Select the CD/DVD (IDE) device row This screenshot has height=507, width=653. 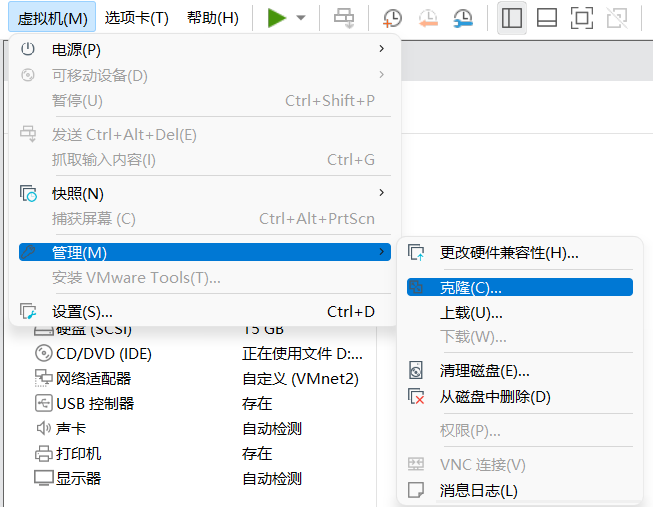(200, 354)
